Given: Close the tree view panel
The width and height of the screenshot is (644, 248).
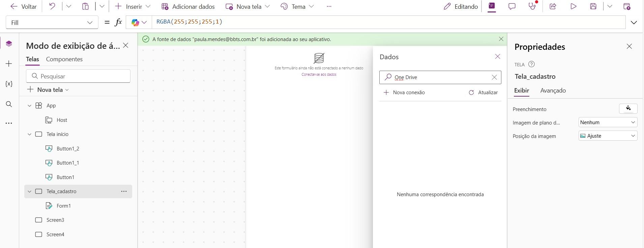Looking at the screenshot, I should pos(126,45).
